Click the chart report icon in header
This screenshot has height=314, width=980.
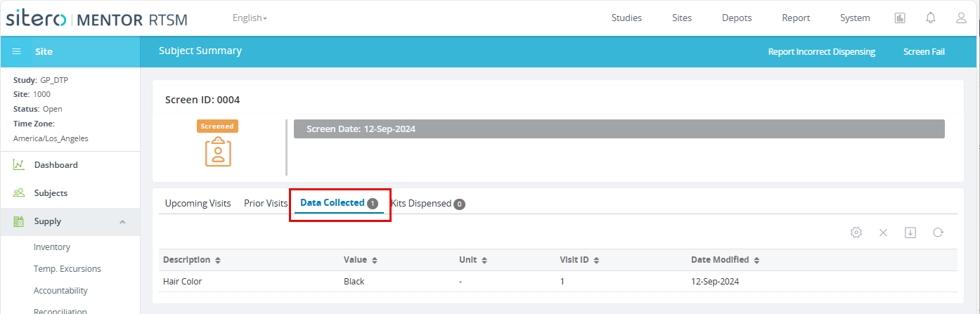[x=900, y=18]
